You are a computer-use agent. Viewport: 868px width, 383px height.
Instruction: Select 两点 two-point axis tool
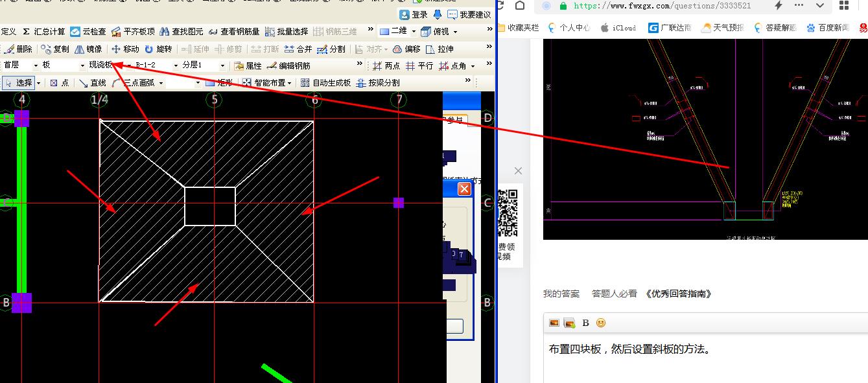tap(386, 66)
